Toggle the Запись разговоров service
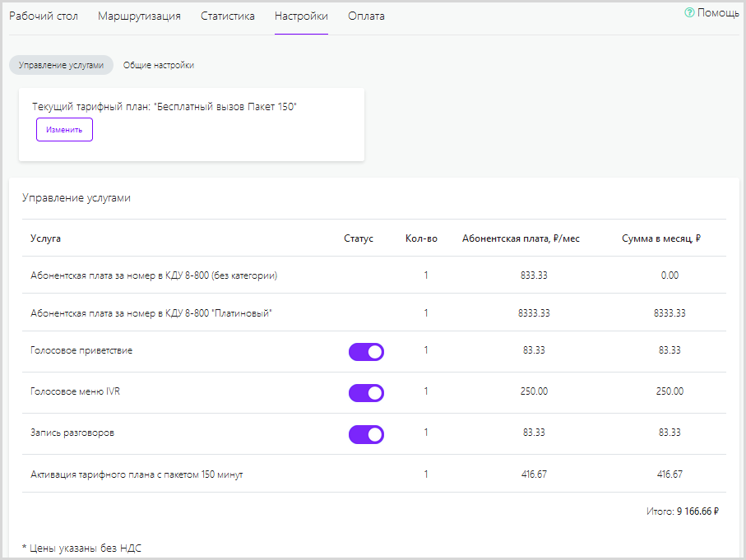The image size is (746, 560). [x=366, y=434]
